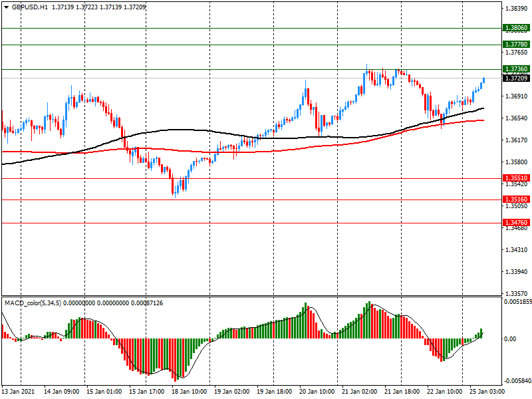532x399 pixels.
Task: Click the -0.005840 value on the MACD scale
Action: click(517, 382)
